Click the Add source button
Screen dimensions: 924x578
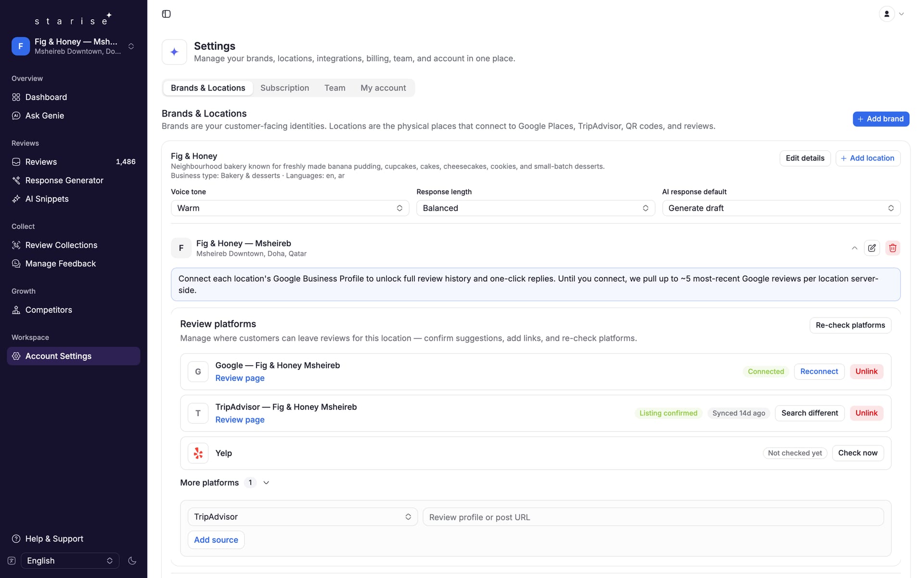(216, 540)
